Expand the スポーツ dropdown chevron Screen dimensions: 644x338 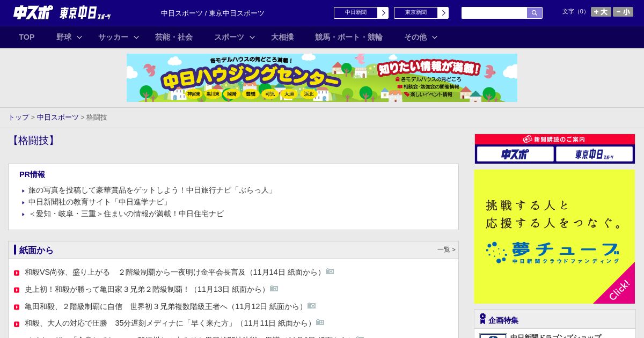tap(252, 37)
